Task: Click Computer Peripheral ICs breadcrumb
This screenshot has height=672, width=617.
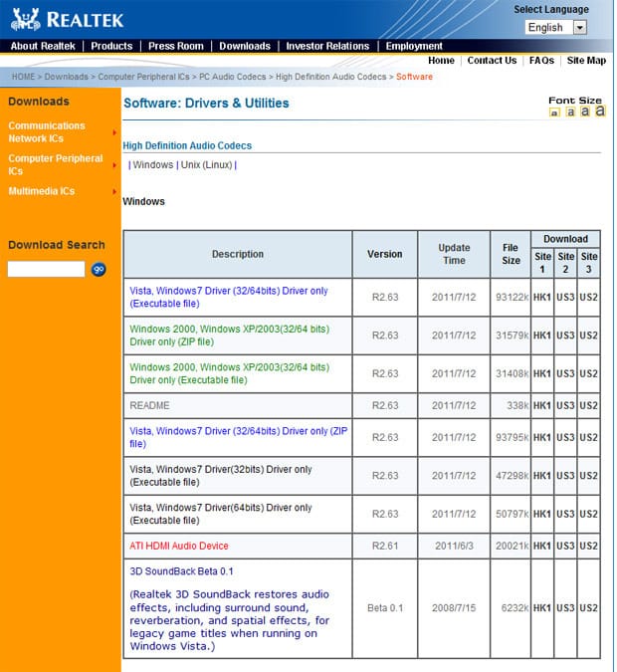Action: coord(143,77)
